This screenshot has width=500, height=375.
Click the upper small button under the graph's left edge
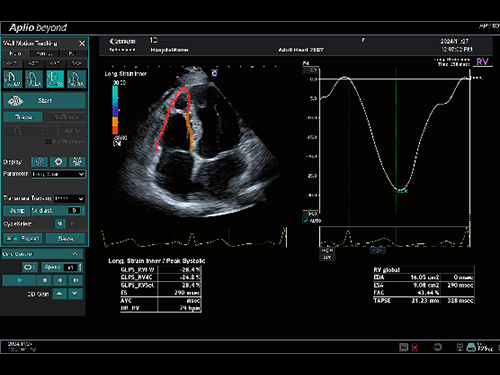click(327, 250)
